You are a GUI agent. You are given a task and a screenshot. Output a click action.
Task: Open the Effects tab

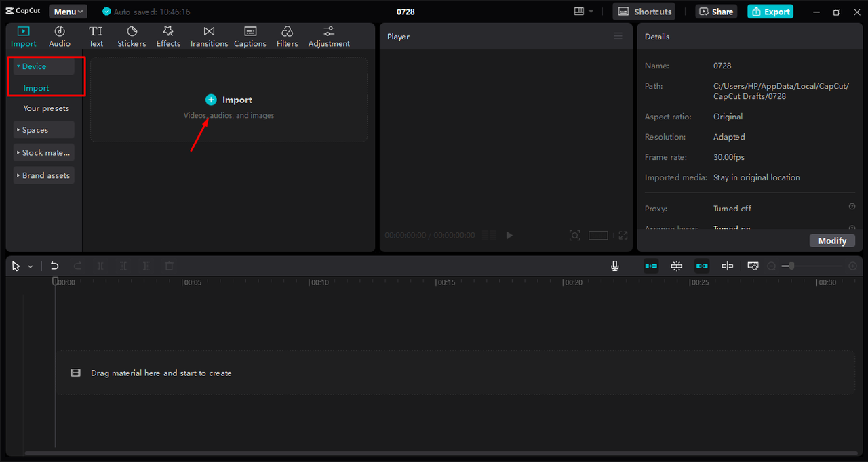(168, 37)
